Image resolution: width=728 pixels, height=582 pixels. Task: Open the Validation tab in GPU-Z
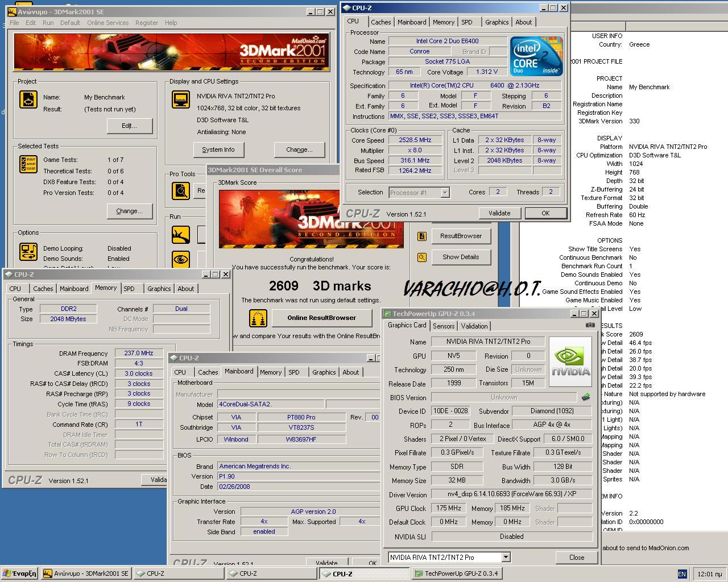tap(474, 326)
